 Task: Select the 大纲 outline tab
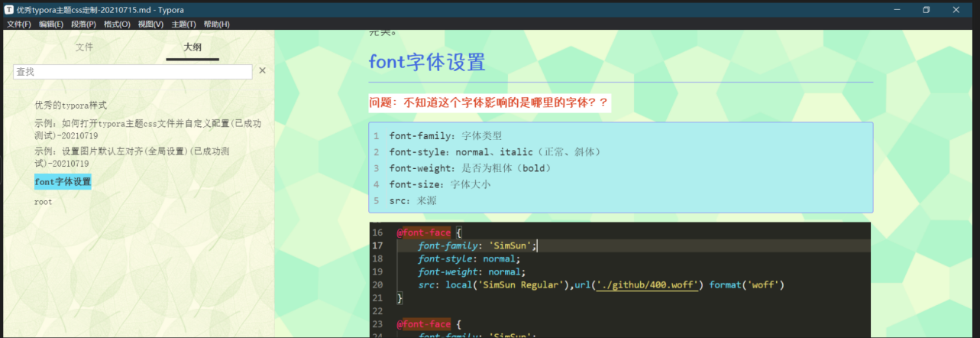192,47
